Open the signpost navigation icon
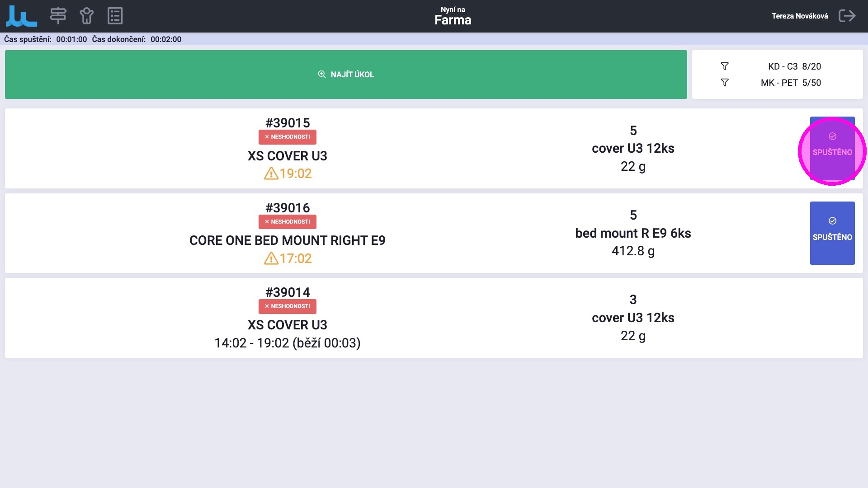 click(x=58, y=16)
